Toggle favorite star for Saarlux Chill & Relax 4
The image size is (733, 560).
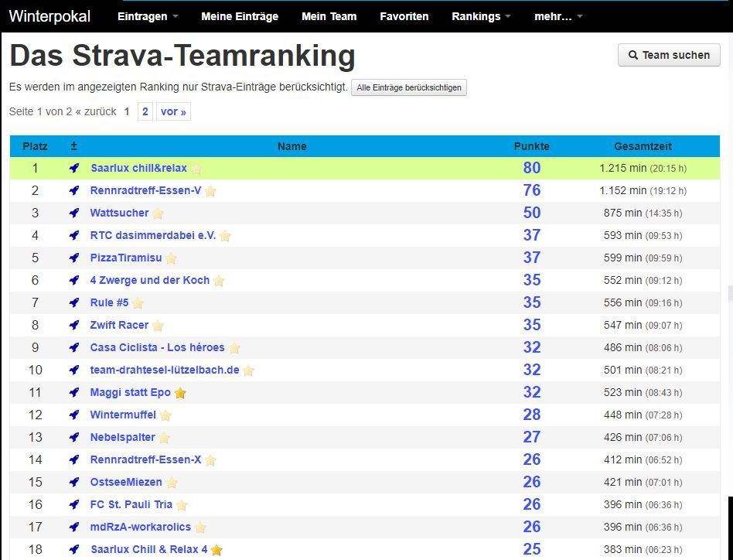pyautogui.click(x=216, y=550)
